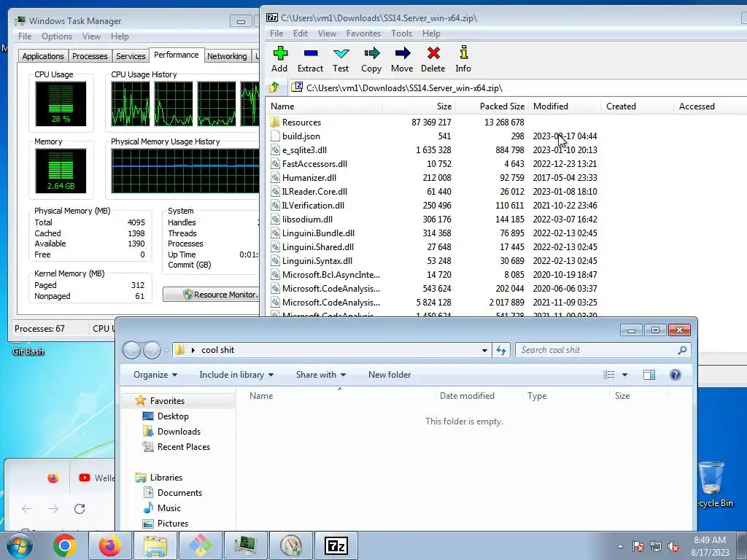The height and width of the screenshot is (560, 747).
Task: Open Windows Explorer taskbar icon
Action: 155,545
